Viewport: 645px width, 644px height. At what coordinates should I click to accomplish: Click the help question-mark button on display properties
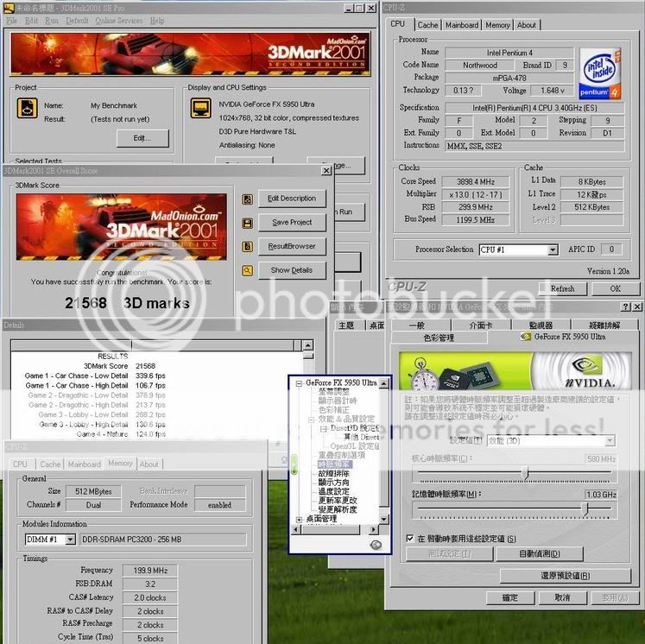(625, 306)
